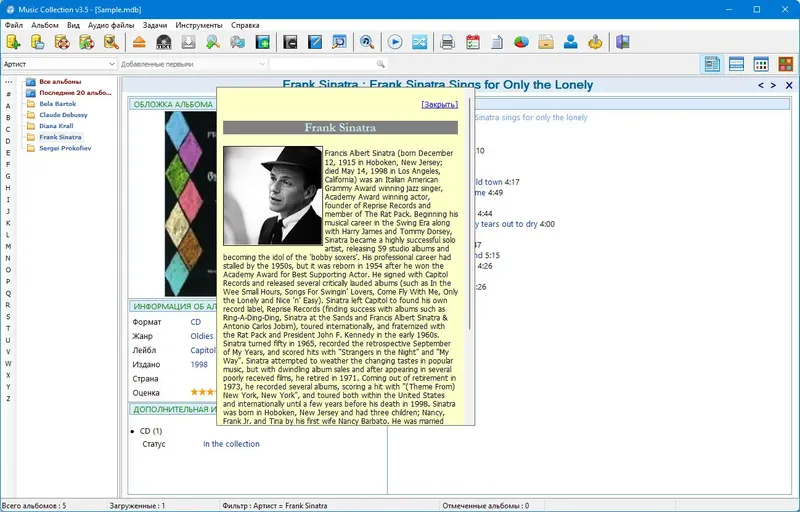This screenshot has height=512, width=800.
Task: Click the Oldies genre link
Action: 202,336
